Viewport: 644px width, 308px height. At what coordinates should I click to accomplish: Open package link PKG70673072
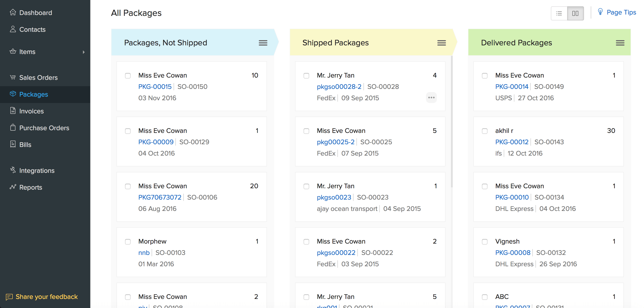pos(160,197)
